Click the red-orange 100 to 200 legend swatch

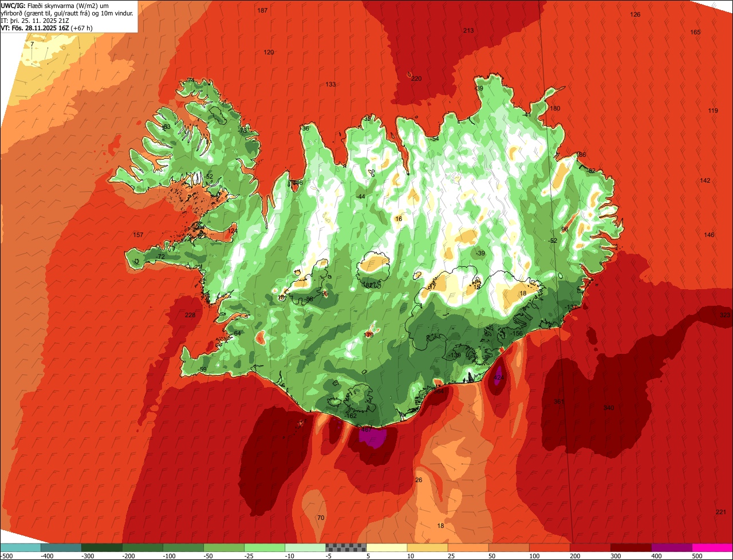[x=549, y=547]
